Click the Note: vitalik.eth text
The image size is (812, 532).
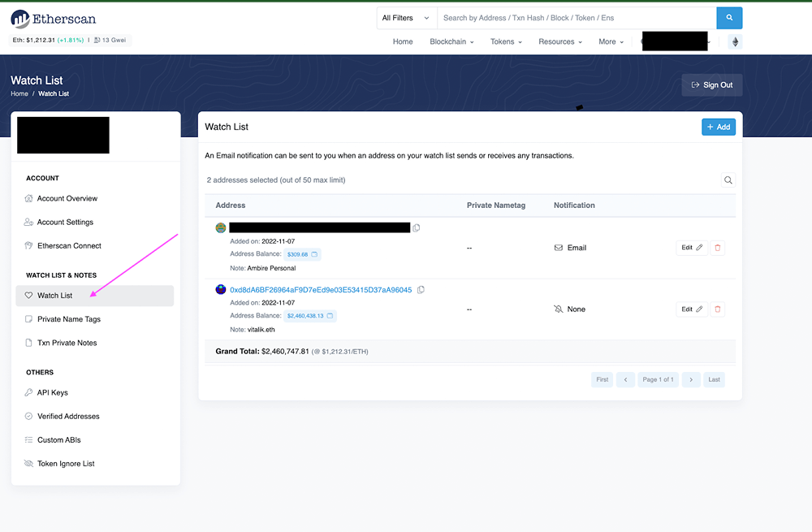tap(253, 330)
